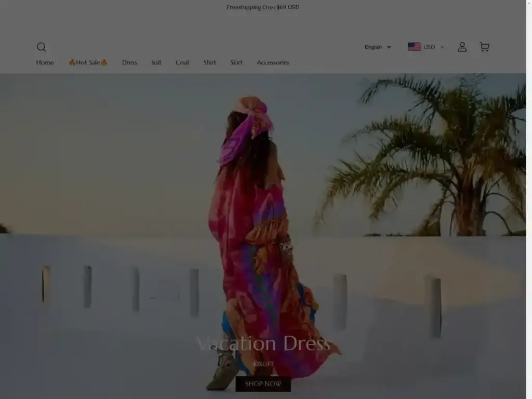Open the search magnifier icon

(x=42, y=47)
